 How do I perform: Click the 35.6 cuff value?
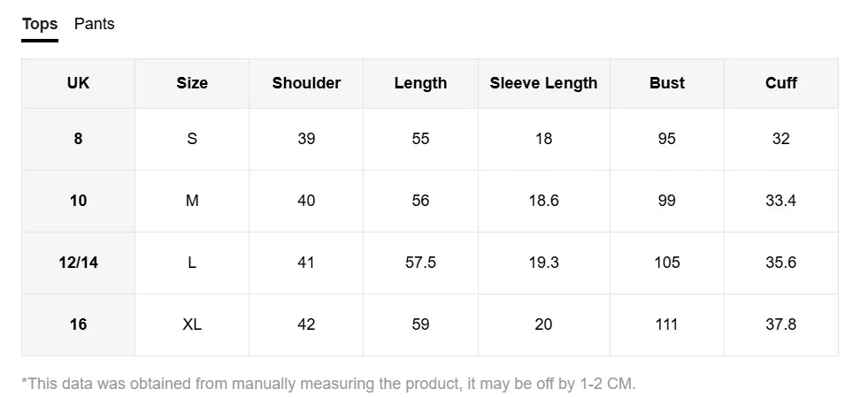point(781,263)
